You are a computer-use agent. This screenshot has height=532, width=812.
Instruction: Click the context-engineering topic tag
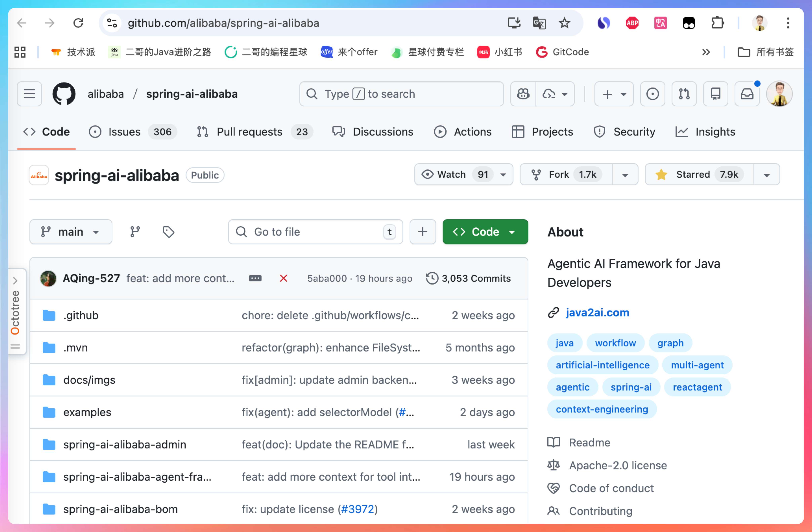(x=601, y=409)
